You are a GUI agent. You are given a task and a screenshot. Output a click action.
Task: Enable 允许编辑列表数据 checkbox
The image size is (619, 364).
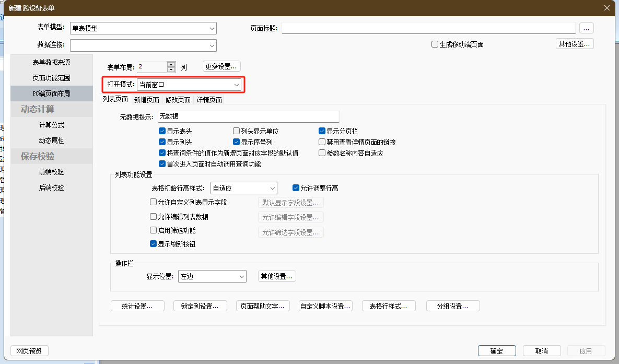coord(154,217)
